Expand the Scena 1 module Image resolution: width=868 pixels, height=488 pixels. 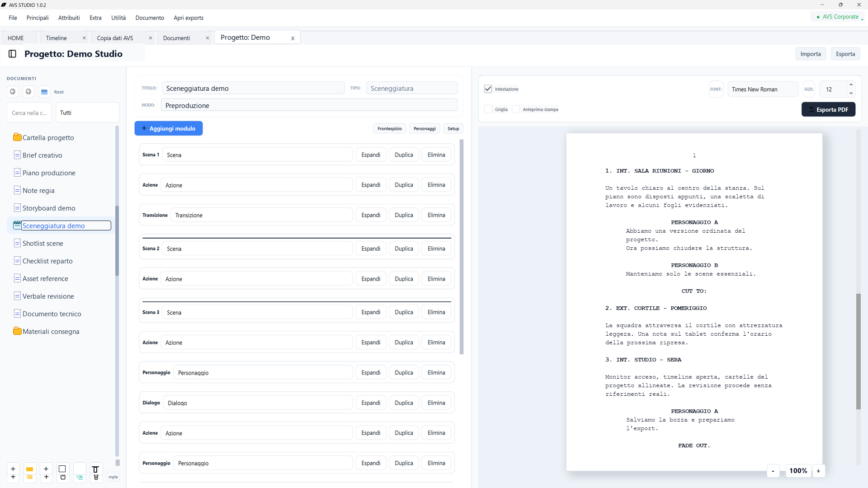click(x=371, y=155)
